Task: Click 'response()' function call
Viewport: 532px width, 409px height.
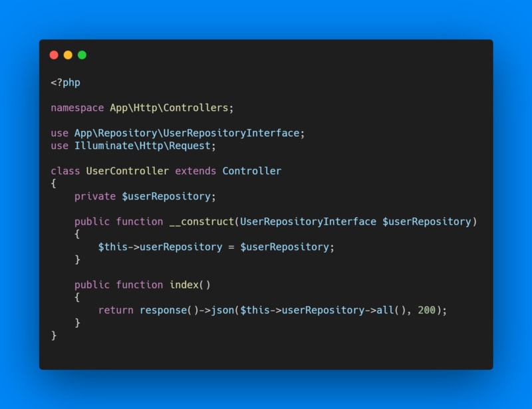Action: 170,310
